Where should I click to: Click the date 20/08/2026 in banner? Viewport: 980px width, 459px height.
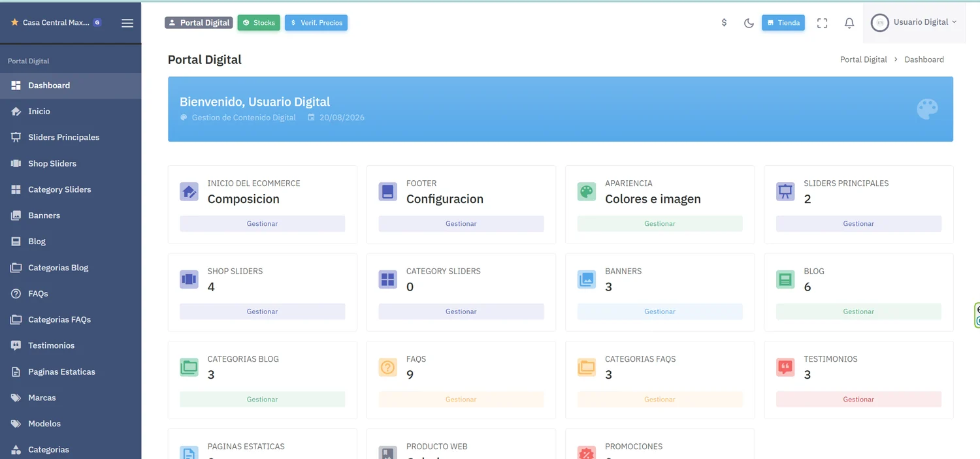(x=342, y=118)
